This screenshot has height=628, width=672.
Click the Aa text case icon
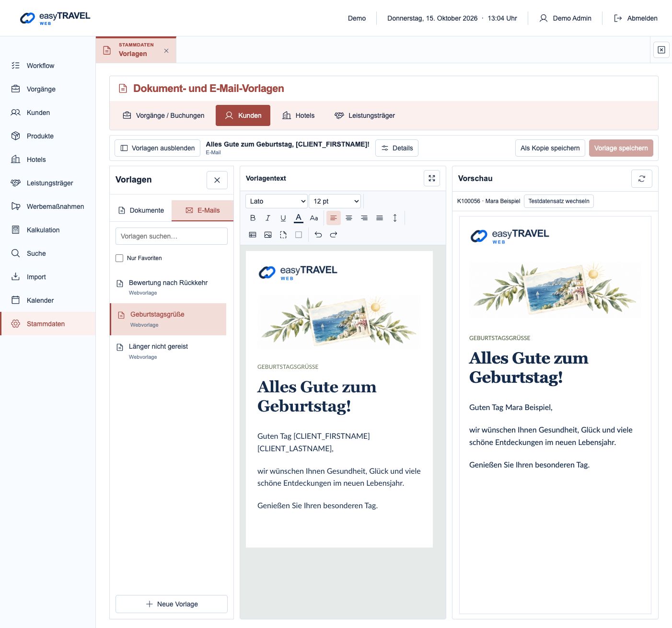[314, 218]
